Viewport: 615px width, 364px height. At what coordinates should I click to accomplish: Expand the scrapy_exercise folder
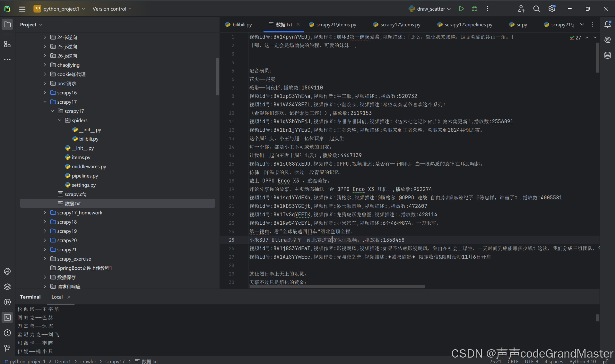[x=45, y=259]
